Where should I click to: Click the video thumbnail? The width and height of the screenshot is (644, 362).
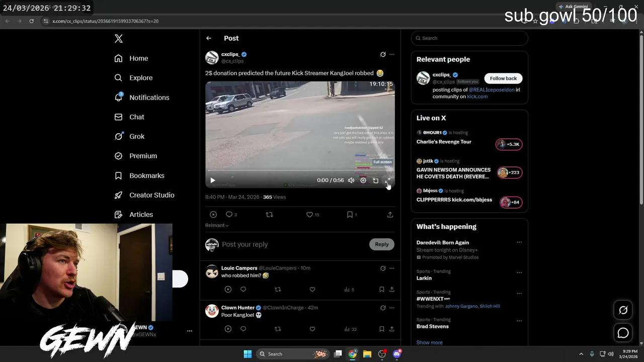coord(300,134)
